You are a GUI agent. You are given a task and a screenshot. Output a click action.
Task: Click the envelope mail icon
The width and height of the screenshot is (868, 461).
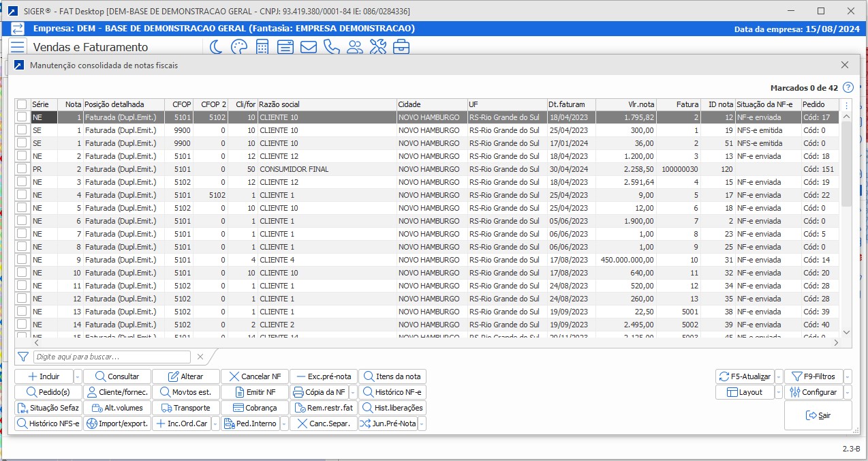pyautogui.click(x=309, y=47)
